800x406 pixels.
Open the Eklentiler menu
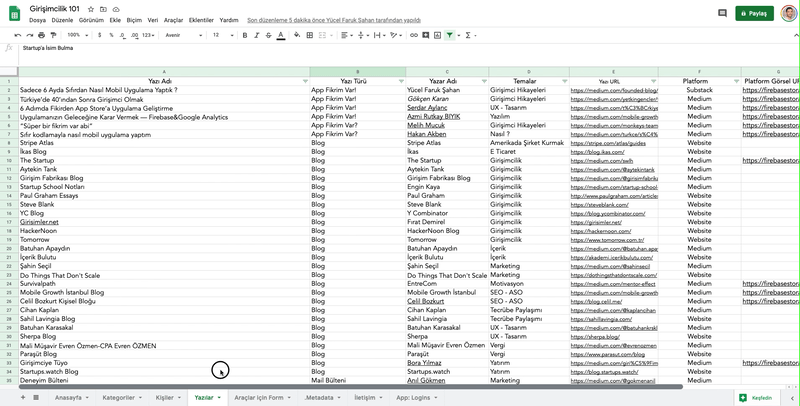coord(201,20)
